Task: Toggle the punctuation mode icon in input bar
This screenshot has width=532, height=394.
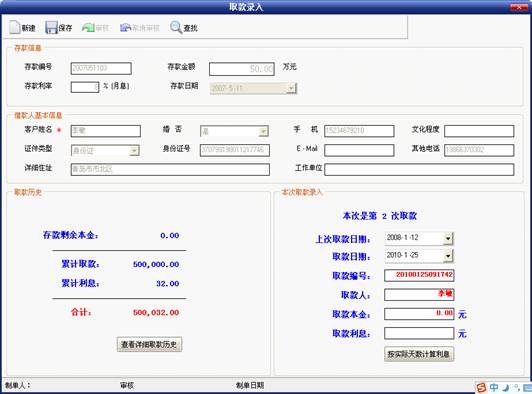Action: 516,387
